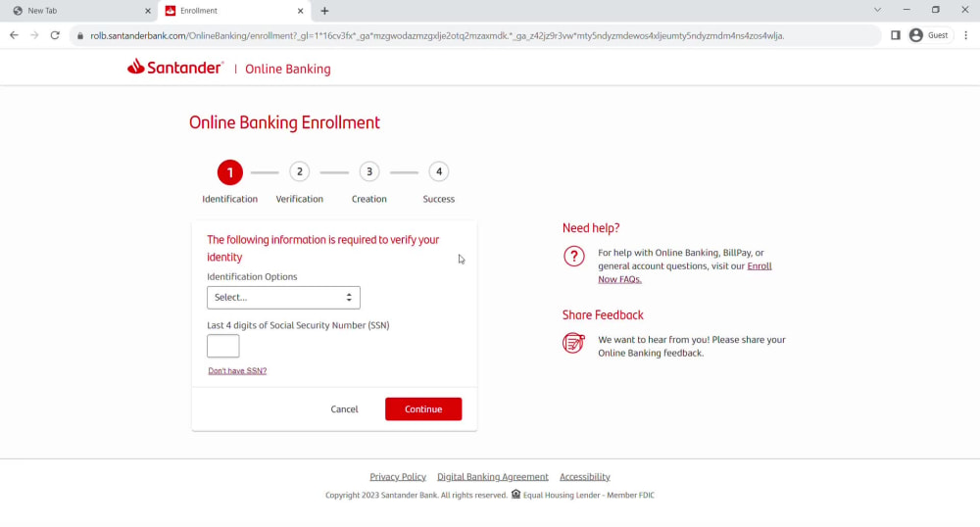Click the Need help? heading

tap(591, 228)
